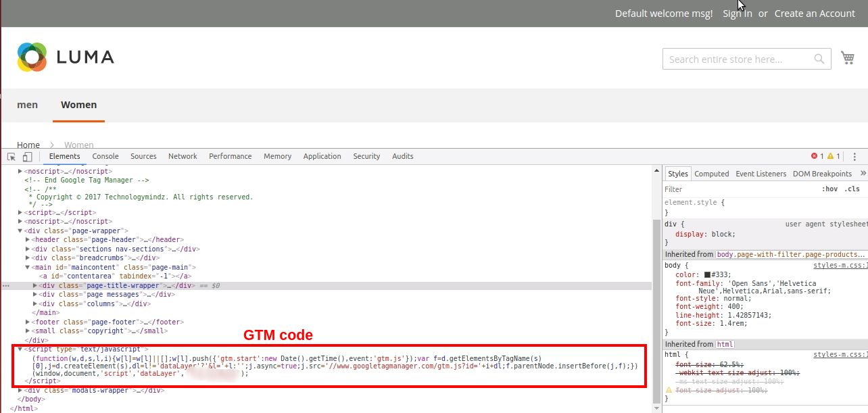Image resolution: width=868 pixels, height=413 pixels.
Task: Click the Create an Account link
Action: 815,14
